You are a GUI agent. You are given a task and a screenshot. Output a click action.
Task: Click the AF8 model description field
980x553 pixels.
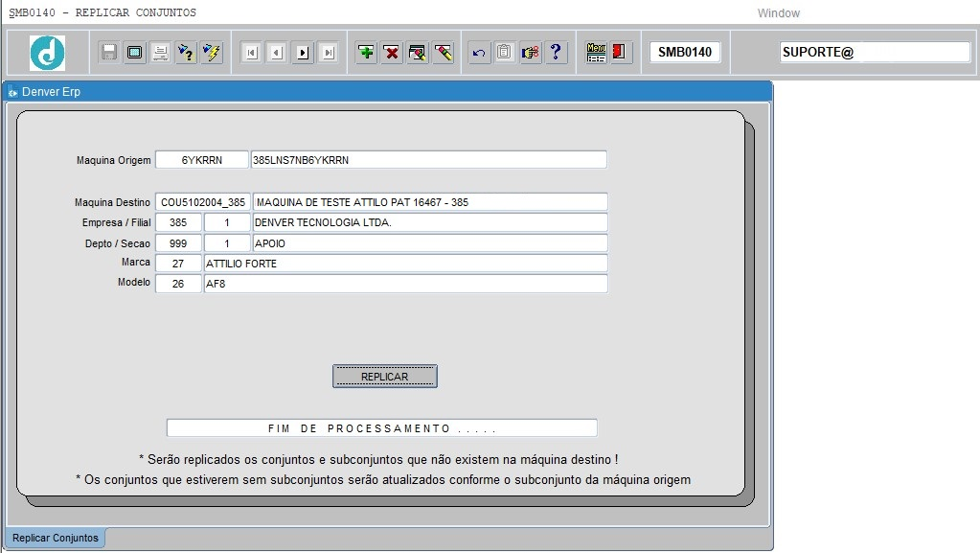click(x=405, y=284)
